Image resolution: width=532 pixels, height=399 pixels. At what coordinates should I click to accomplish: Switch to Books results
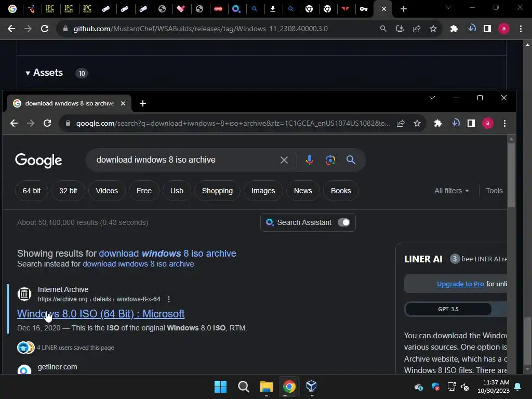pyautogui.click(x=341, y=191)
